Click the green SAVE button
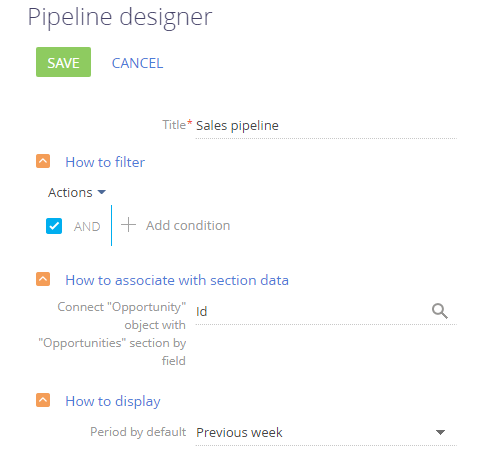Viewport: 482px width, 451px height. point(63,62)
